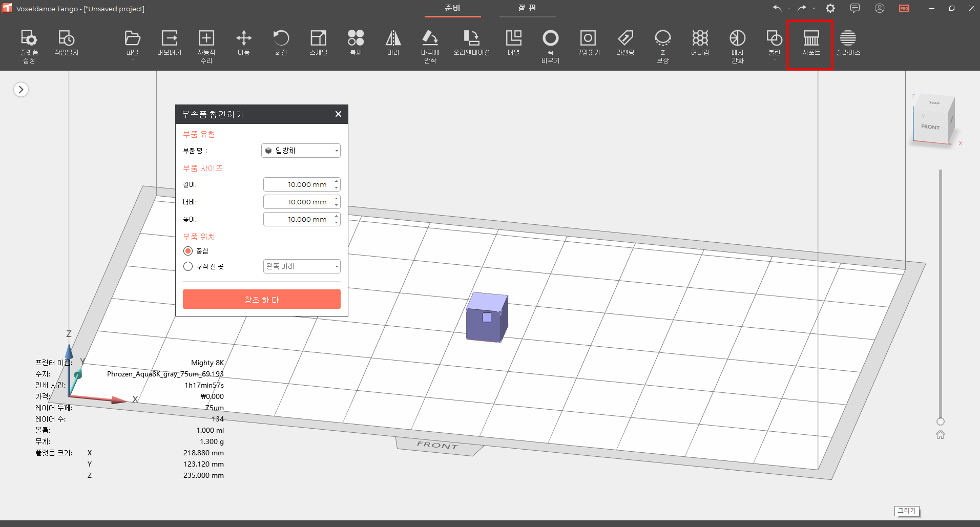Click the 창조 하다 create button
The width and height of the screenshot is (980, 527).
tap(261, 300)
